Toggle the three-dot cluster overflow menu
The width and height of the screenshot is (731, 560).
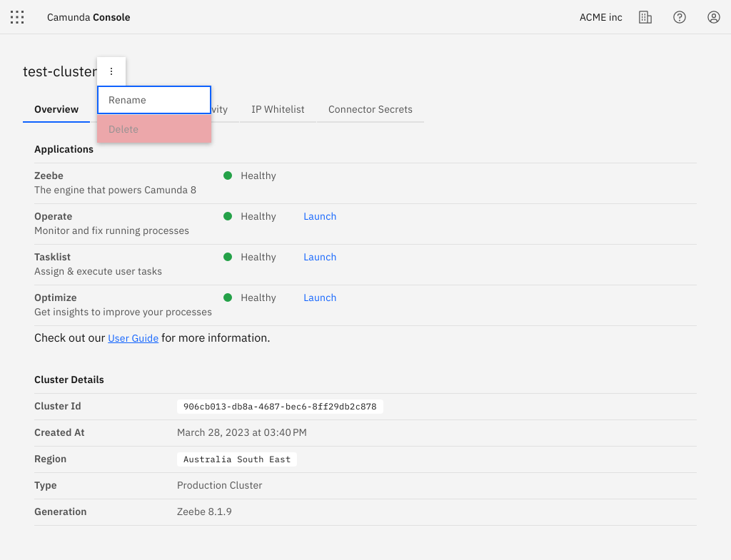pos(111,71)
